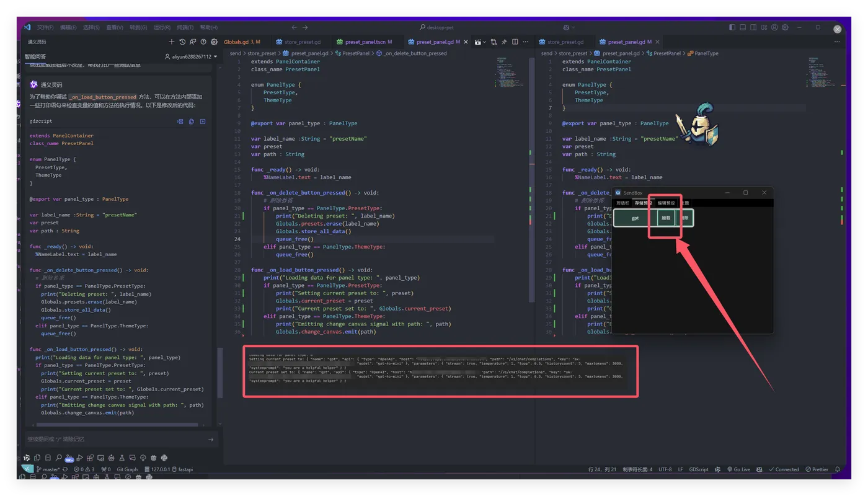Open more actions in the right editor group
868x496 pixels.
836,42
